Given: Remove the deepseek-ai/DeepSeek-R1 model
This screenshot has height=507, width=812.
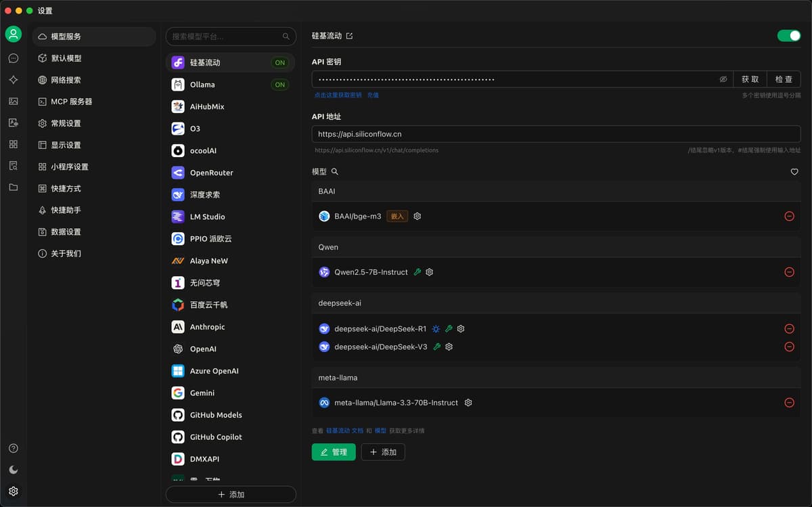Looking at the screenshot, I should [789, 329].
